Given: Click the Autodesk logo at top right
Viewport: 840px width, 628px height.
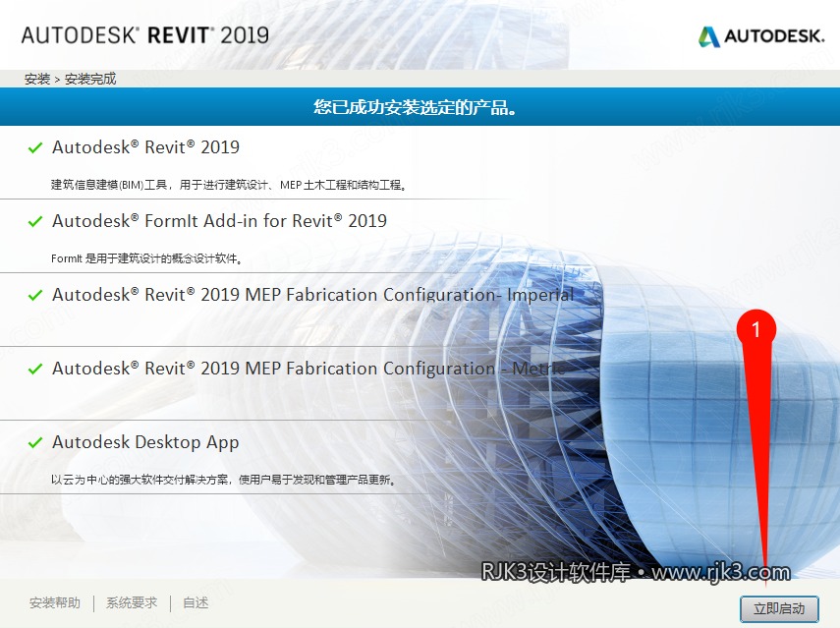Looking at the screenshot, I should tap(760, 36).
